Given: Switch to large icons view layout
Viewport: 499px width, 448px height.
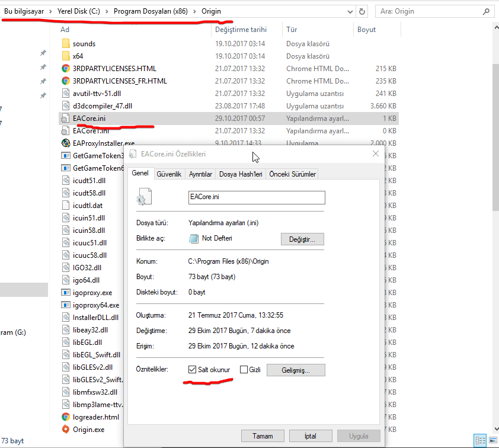Looking at the screenshot, I should pos(493,440).
